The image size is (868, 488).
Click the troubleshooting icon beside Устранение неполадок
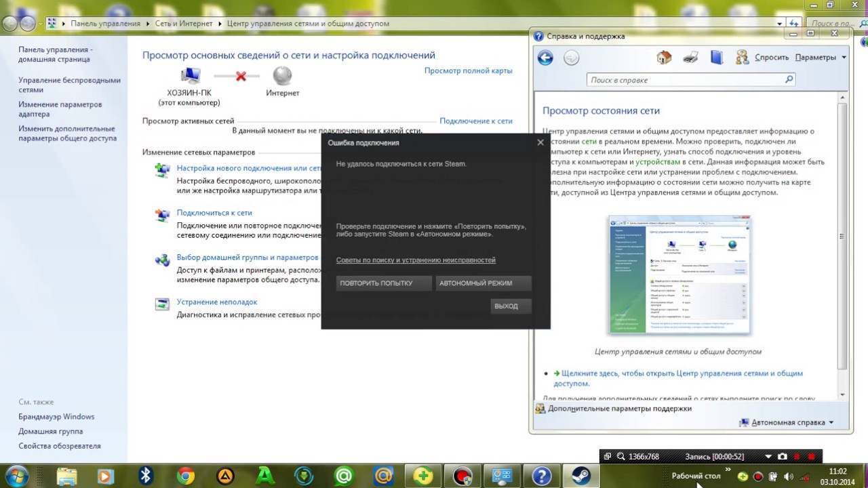click(162, 304)
